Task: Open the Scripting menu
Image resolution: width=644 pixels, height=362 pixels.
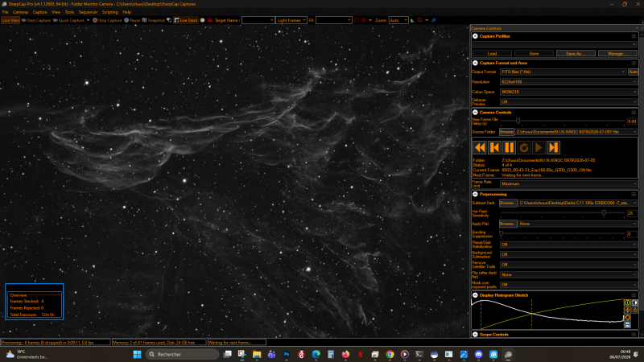Action: pyautogui.click(x=109, y=12)
